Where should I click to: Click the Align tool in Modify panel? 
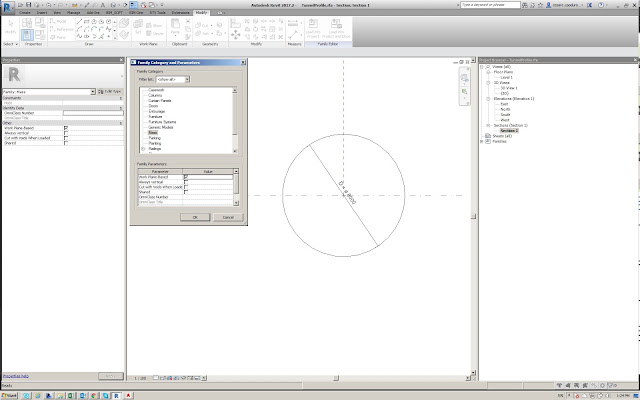(236, 23)
